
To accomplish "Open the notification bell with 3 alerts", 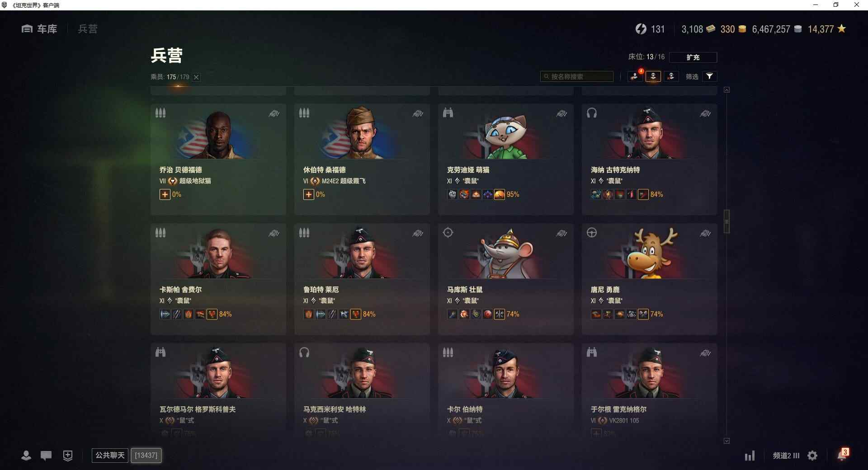I will [x=842, y=454].
